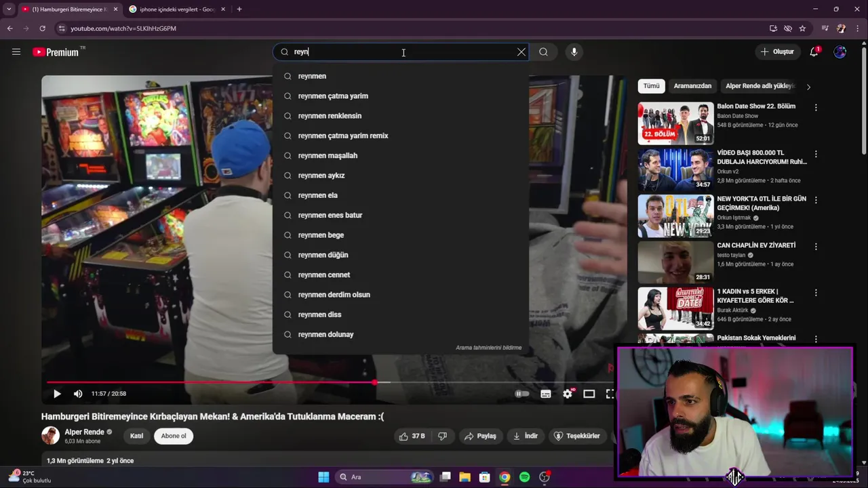Click the Abone ol subscribe button

(174, 436)
